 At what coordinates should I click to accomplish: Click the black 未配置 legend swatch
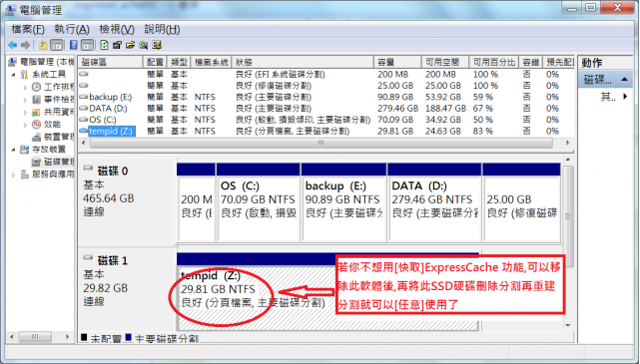click(84, 337)
